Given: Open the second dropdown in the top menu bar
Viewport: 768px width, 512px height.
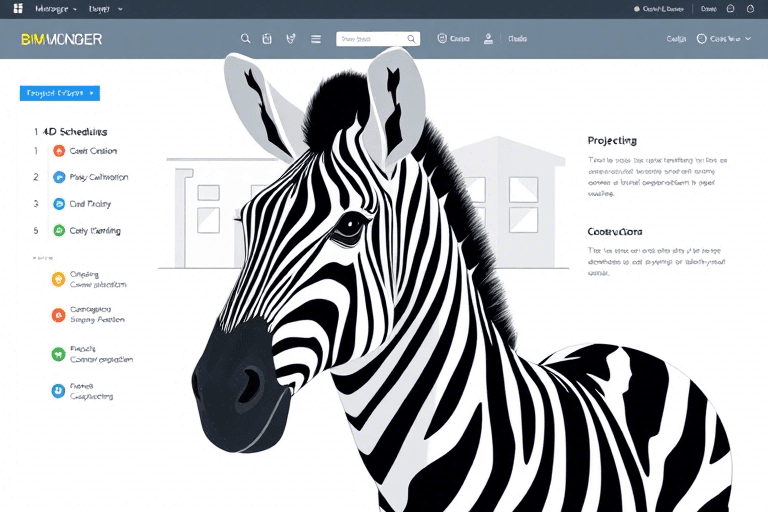Looking at the screenshot, I should pos(105,8).
